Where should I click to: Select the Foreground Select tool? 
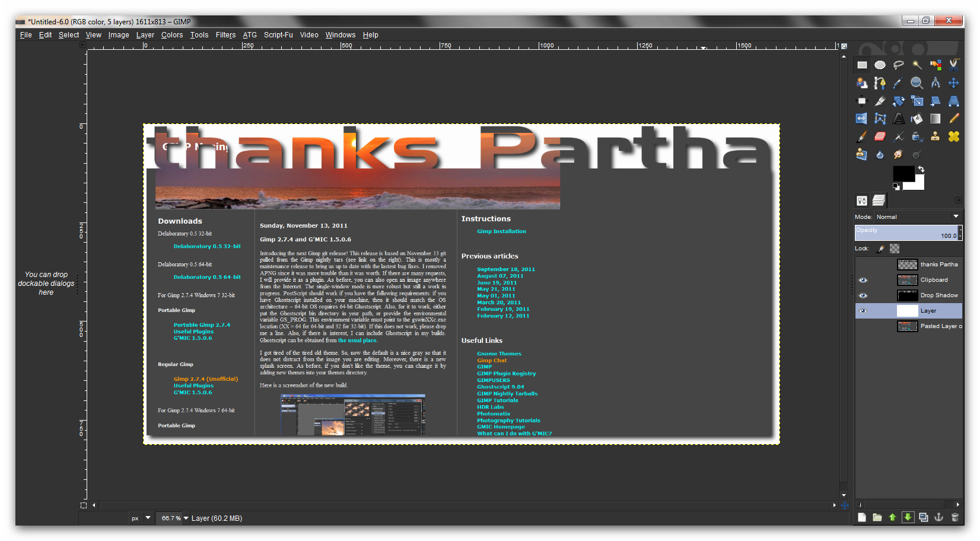coord(862,83)
